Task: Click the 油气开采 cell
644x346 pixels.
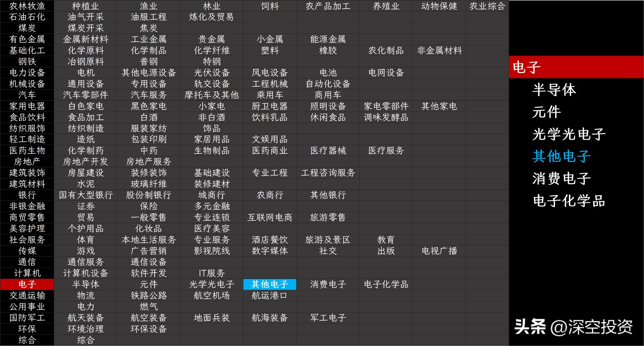Action: pyautogui.click(x=86, y=17)
